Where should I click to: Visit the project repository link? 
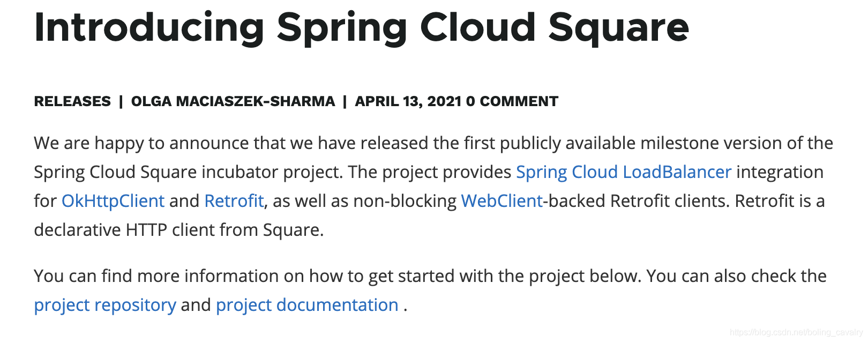click(105, 305)
